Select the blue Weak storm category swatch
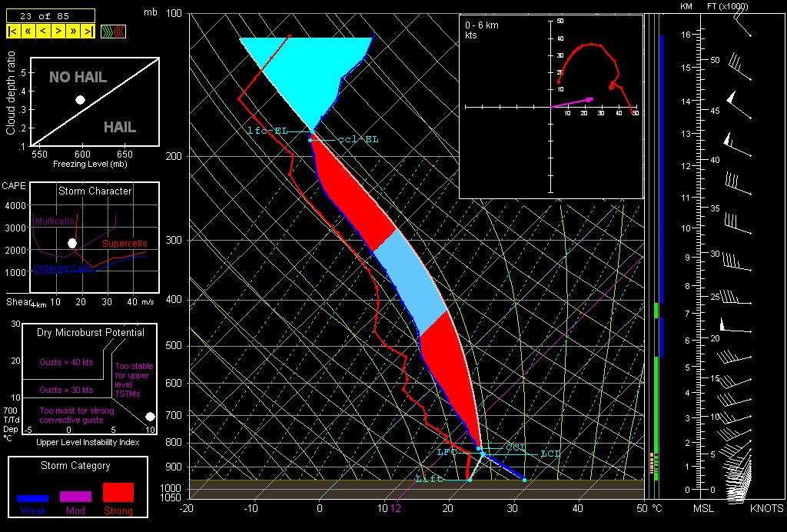The image size is (787, 532). coord(33,497)
